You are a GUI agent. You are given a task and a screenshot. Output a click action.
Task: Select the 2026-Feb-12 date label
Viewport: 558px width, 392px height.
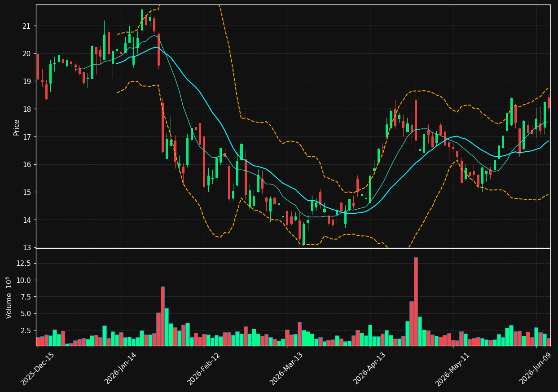[204, 368]
